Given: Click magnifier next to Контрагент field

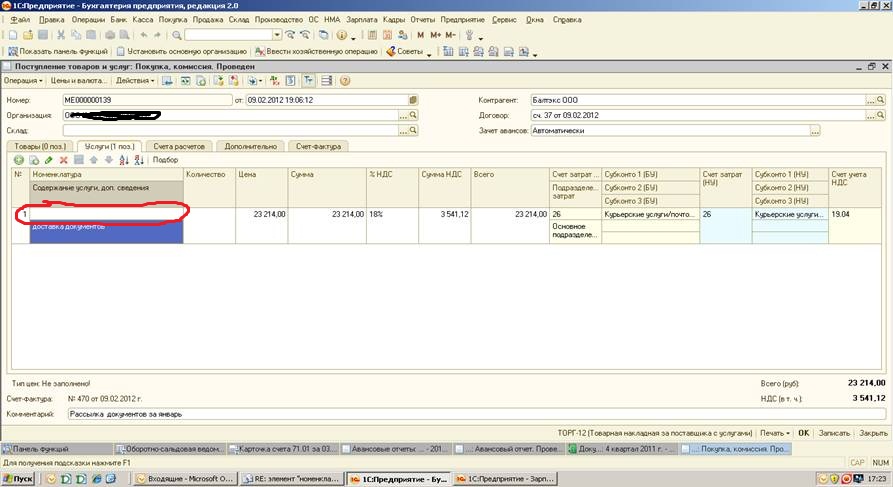Looking at the screenshot, I should 881,100.
